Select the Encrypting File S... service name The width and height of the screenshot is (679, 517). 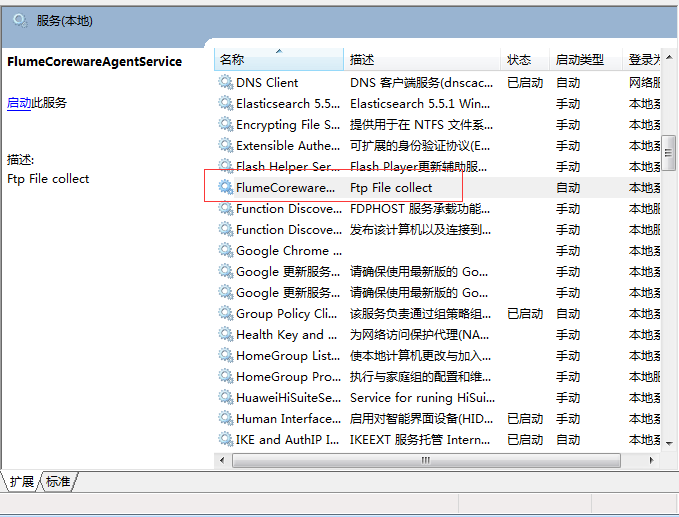tap(288, 125)
